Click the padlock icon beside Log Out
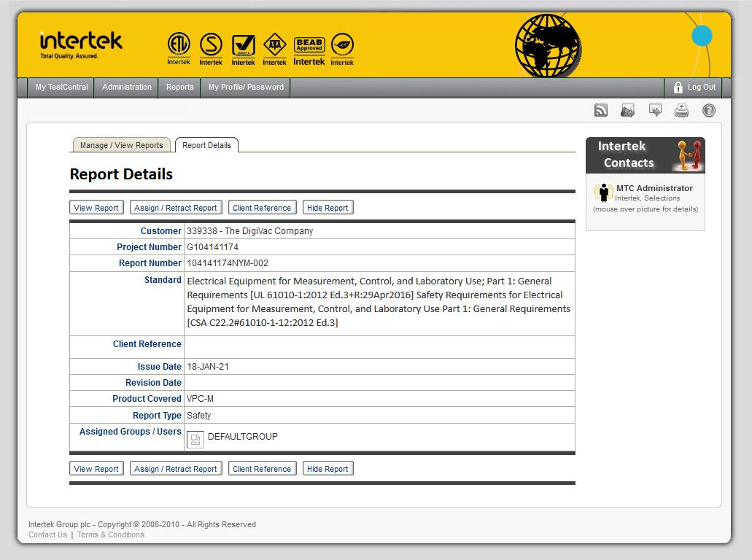Viewport: 752px width, 560px height. pos(678,87)
